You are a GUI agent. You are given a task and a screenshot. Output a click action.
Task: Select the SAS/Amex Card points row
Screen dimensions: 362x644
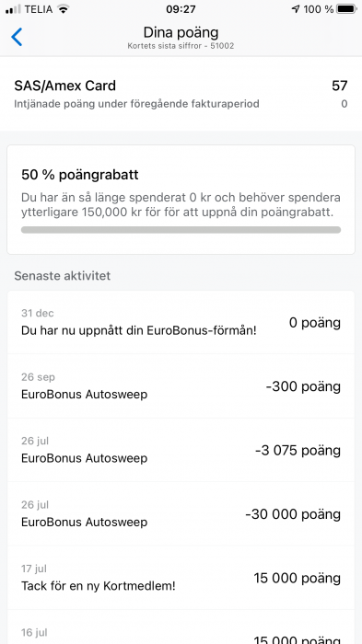181,94
